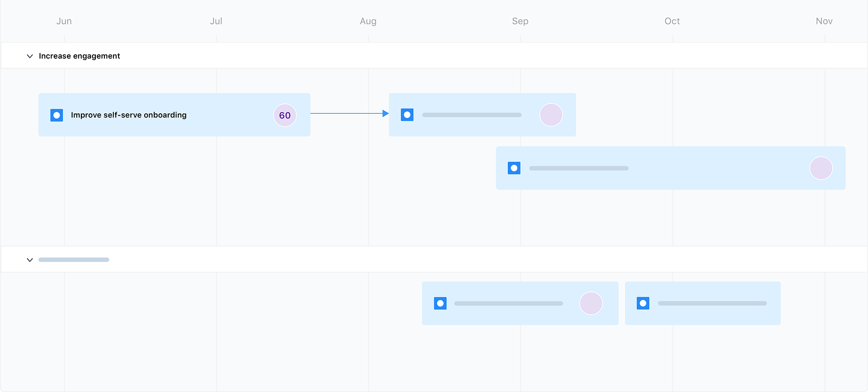Open the Increase engagement group title
868x392 pixels.
point(79,56)
